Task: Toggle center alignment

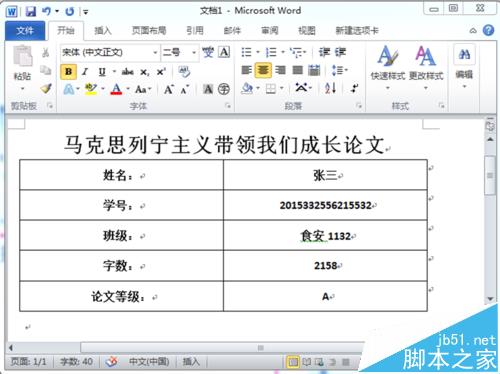Action: point(263,70)
